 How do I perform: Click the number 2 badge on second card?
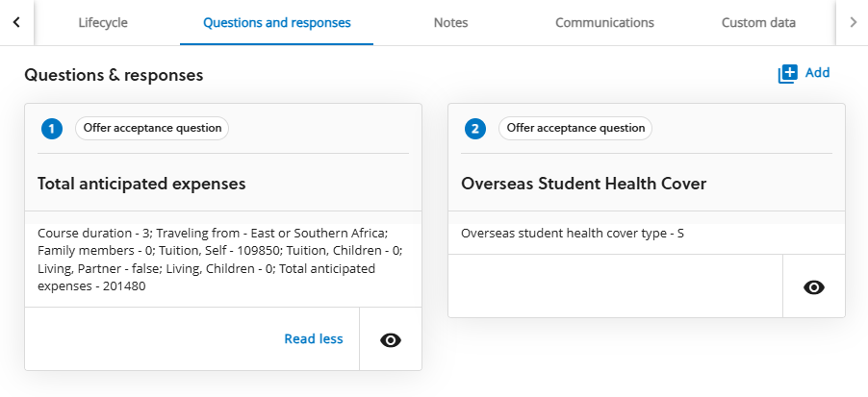click(475, 129)
